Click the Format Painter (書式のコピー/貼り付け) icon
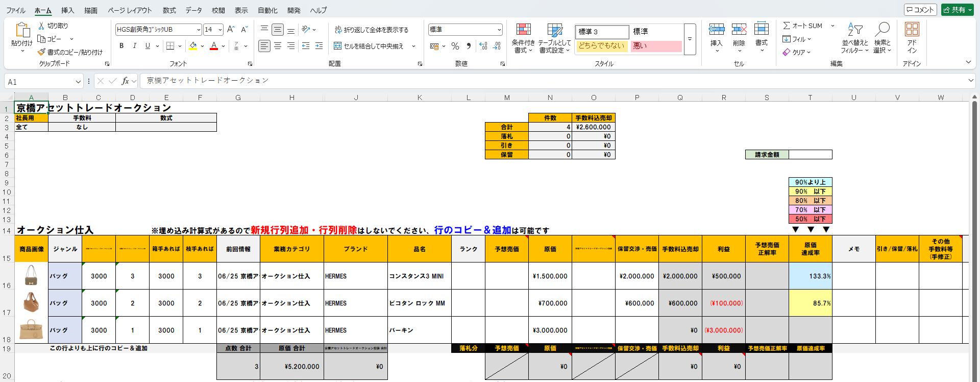 point(41,52)
